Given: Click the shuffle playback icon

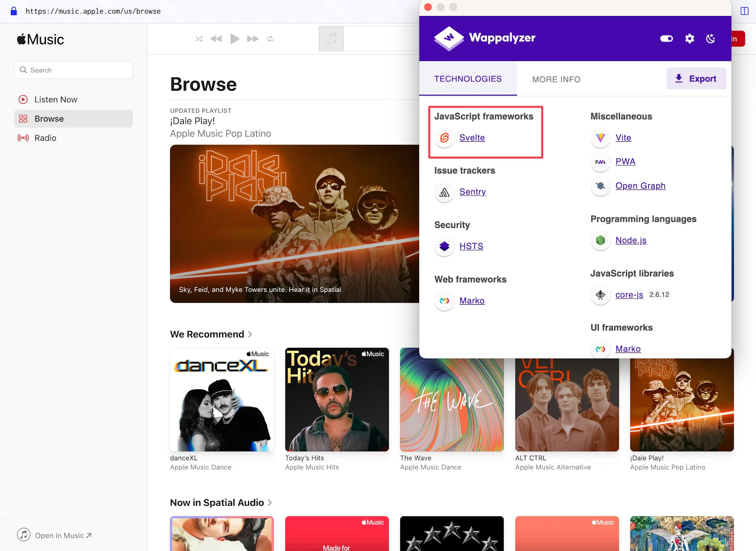Looking at the screenshot, I should pos(198,39).
